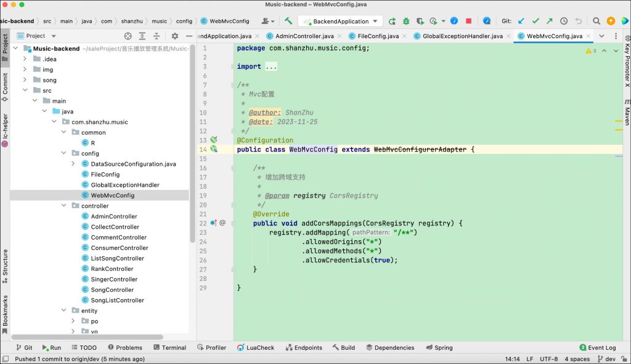Image resolution: width=631 pixels, height=364 pixels.
Task: Push changes with Git push arrow
Action: [549, 21]
